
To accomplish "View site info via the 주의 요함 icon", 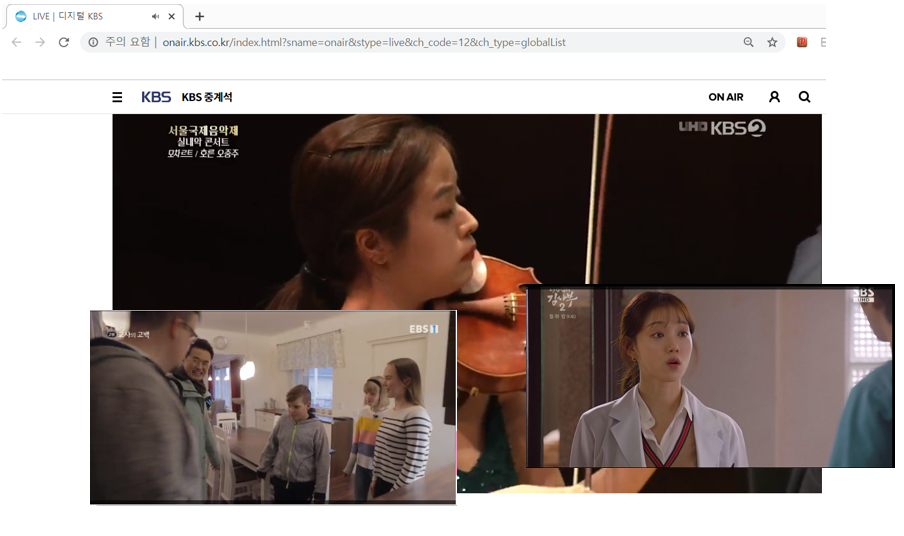I will click(x=93, y=42).
